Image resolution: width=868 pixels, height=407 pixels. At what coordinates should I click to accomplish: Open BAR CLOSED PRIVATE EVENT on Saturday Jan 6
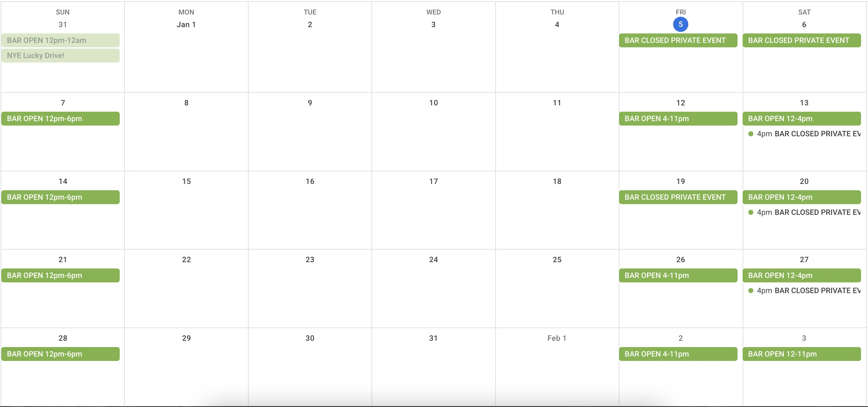pos(802,40)
